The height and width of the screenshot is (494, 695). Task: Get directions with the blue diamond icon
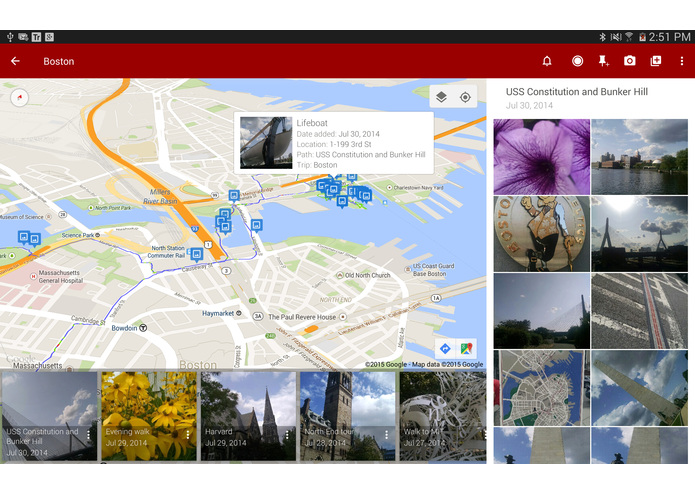coord(445,349)
